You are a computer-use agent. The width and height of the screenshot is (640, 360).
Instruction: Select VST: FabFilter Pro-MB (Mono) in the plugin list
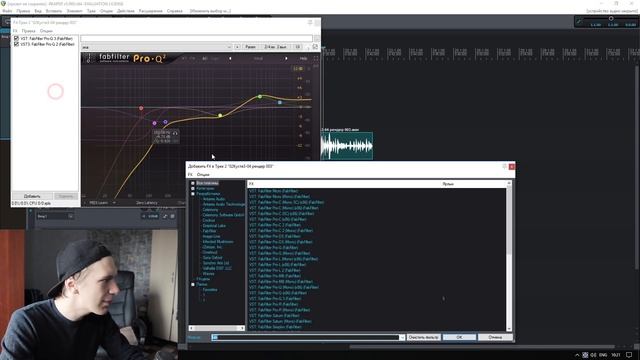[280, 282]
